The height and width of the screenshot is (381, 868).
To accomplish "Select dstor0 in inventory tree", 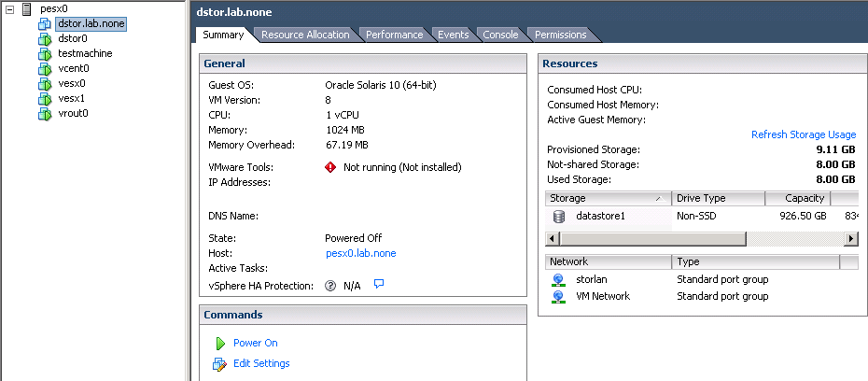I will tap(73, 39).
